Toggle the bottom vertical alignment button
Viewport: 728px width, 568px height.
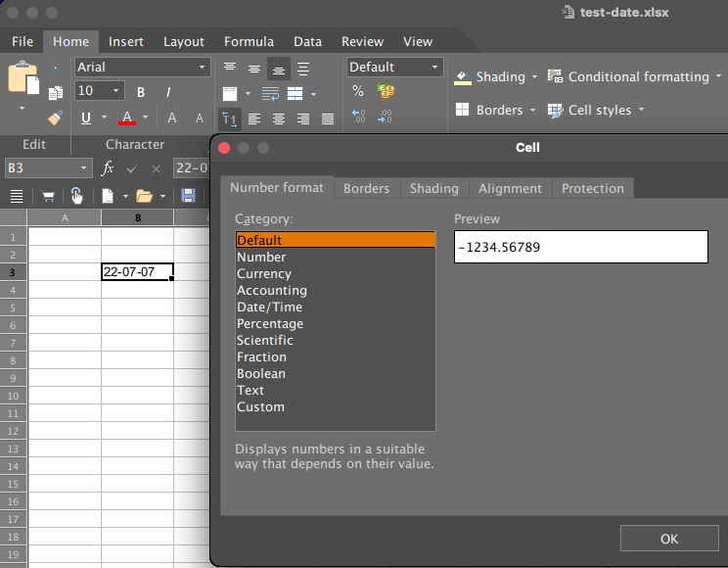(x=279, y=69)
